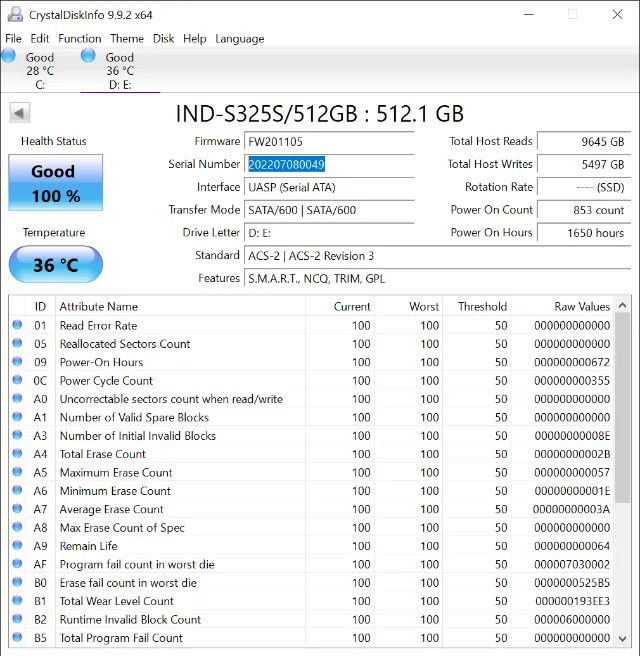Click the blue status orb for drive D: E:
Viewport: 640px width, 656px height.
[88, 56]
